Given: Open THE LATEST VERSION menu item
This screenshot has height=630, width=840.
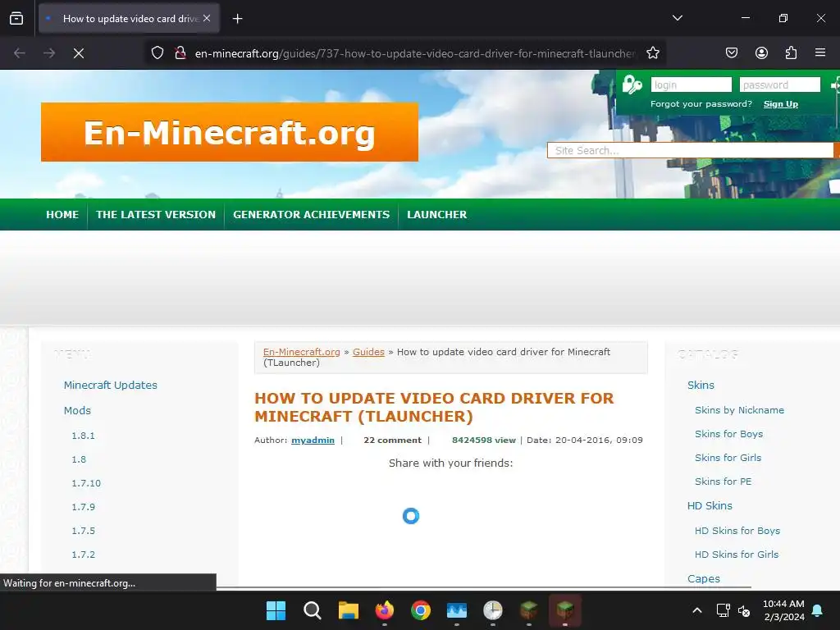Looking at the screenshot, I should click(156, 214).
